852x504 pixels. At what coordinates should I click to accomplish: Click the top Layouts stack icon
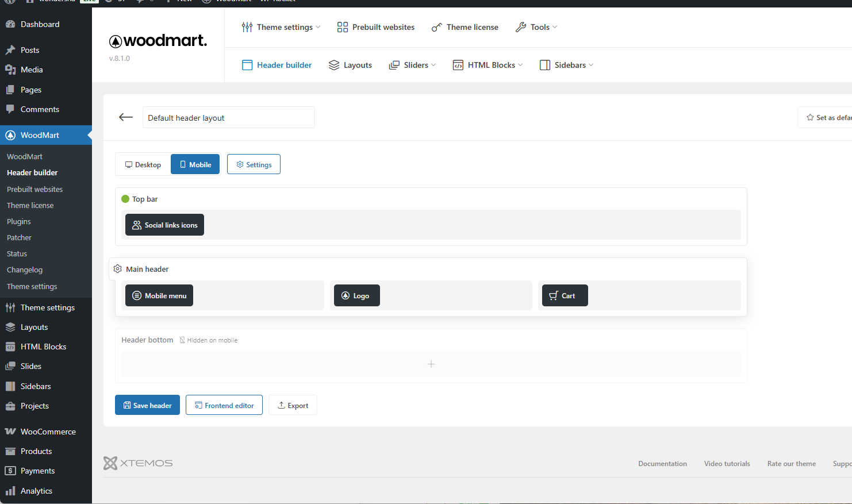tap(334, 65)
